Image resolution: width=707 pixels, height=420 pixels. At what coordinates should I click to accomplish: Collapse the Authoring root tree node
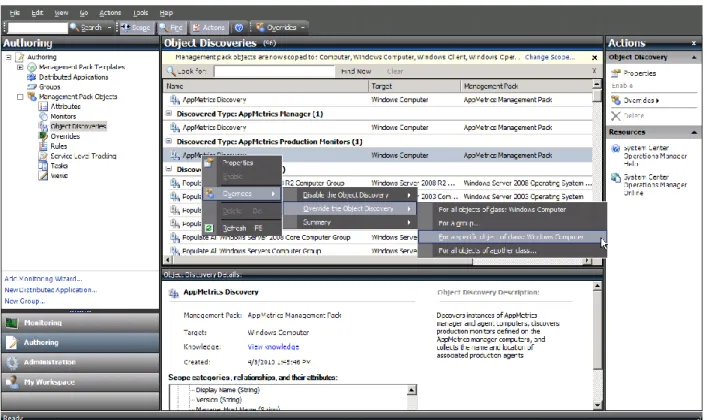(9, 57)
